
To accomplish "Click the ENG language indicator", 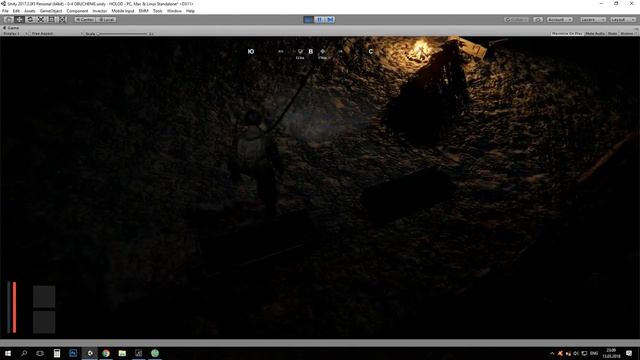I will 594,353.
